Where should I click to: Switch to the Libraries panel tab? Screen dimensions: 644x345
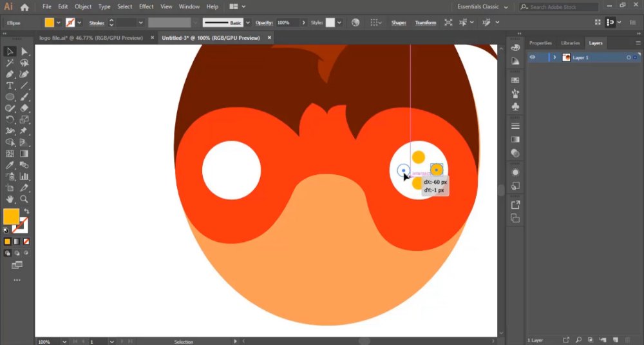pyautogui.click(x=570, y=43)
